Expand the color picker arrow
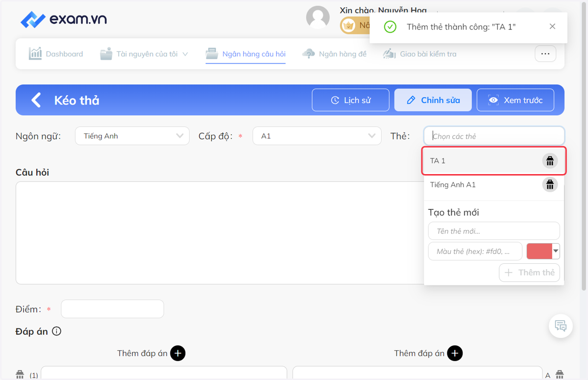This screenshot has width=588, height=380. point(556,251)
